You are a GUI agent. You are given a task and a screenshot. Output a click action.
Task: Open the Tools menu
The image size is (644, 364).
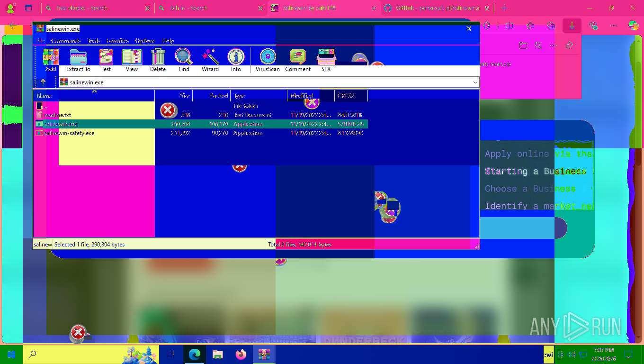94,41
